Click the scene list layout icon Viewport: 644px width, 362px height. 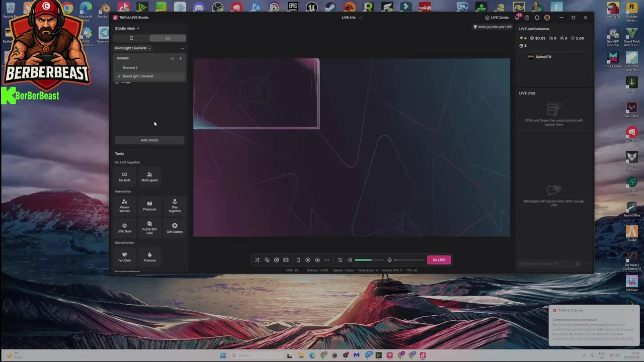(172, 58)
